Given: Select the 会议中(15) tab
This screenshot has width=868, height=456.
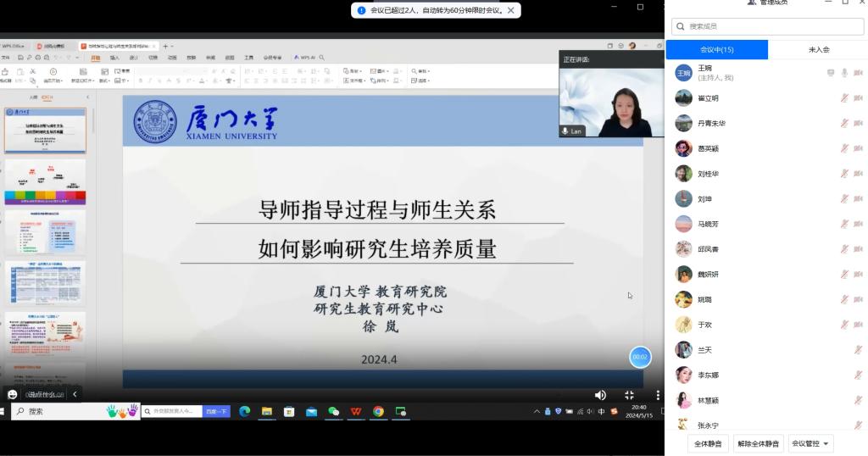Looking at the screenshot, I should pos(717,50).
